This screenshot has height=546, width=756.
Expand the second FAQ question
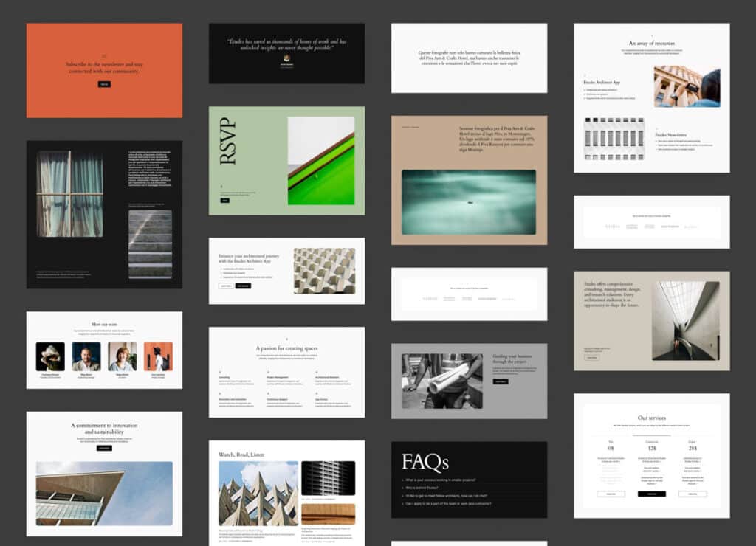424,488
